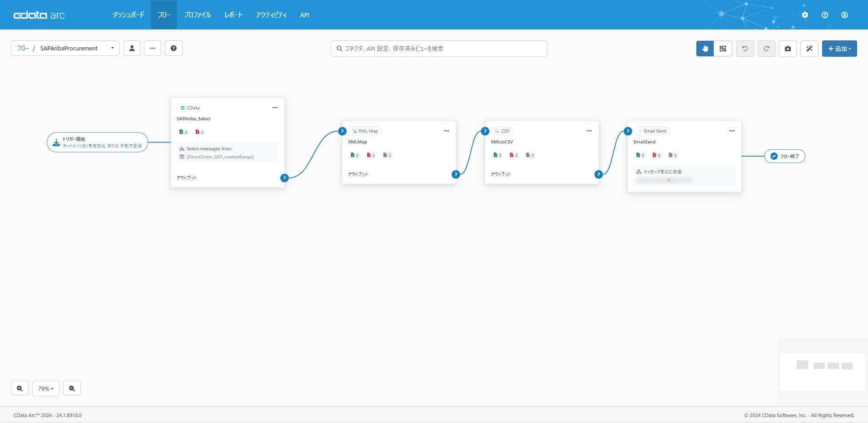This screenshot has width=868, height=423.
Task: Open the 追加 add dropdown
Action: [x=839, y=49]
